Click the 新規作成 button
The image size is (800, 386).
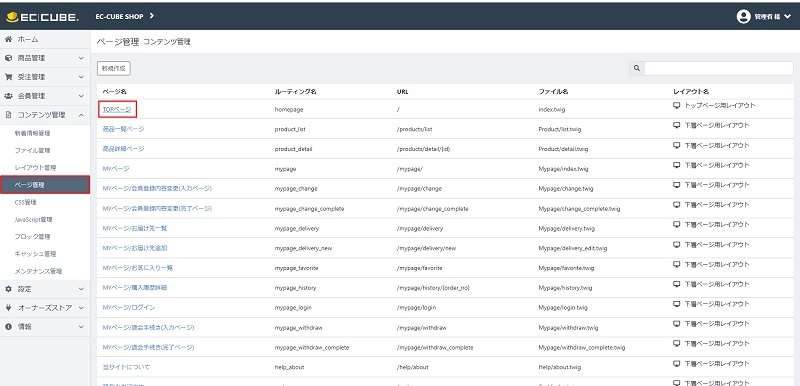click(114, 68)
